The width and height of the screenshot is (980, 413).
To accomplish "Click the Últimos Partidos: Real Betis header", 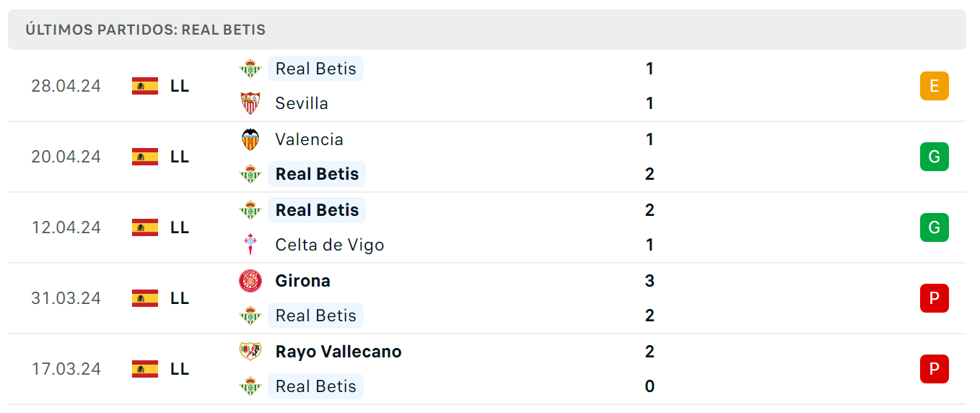I will (x=146, y=30).
